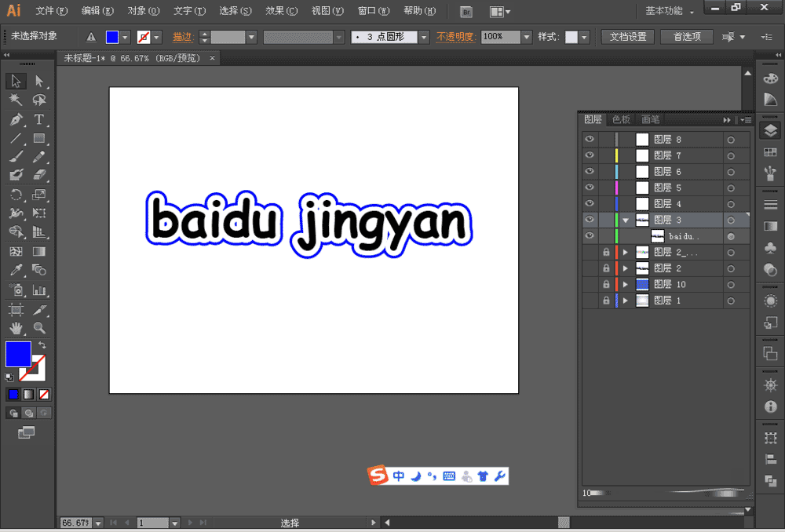This screenshot has width=785, height=532.
Task: Select the Eraser tool
Action: (x=39, y=175)
